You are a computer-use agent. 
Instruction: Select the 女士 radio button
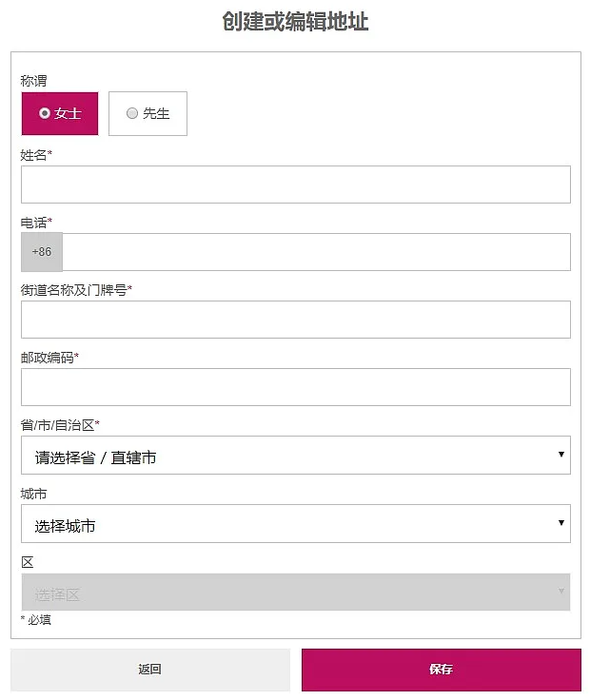point(60,113)
